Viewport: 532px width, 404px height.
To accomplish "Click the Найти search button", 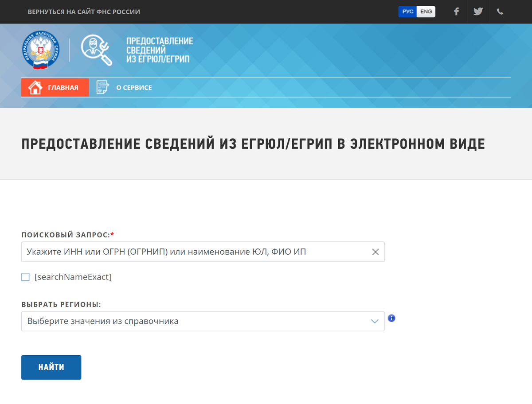I will (51, 367).
